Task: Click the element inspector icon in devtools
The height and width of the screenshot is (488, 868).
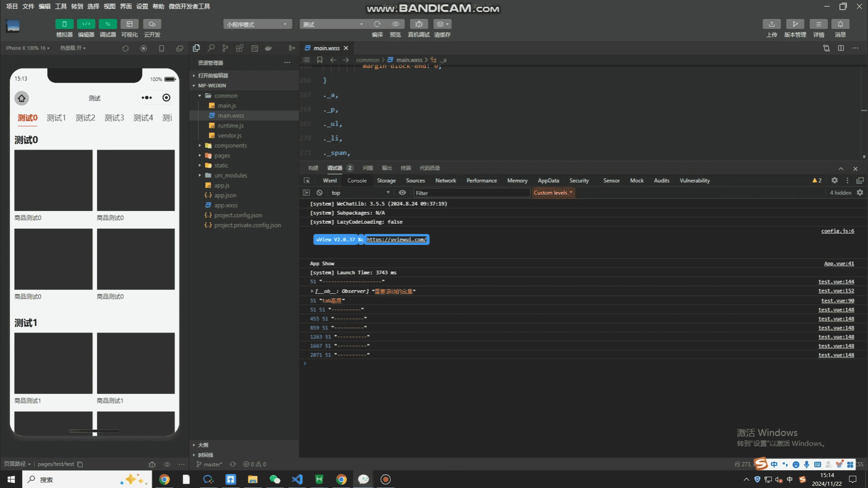Action: [x=307, y=180]
